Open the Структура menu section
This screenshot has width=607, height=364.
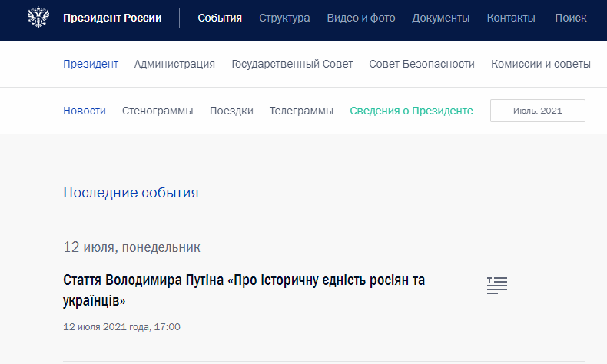tap(284, 18)
